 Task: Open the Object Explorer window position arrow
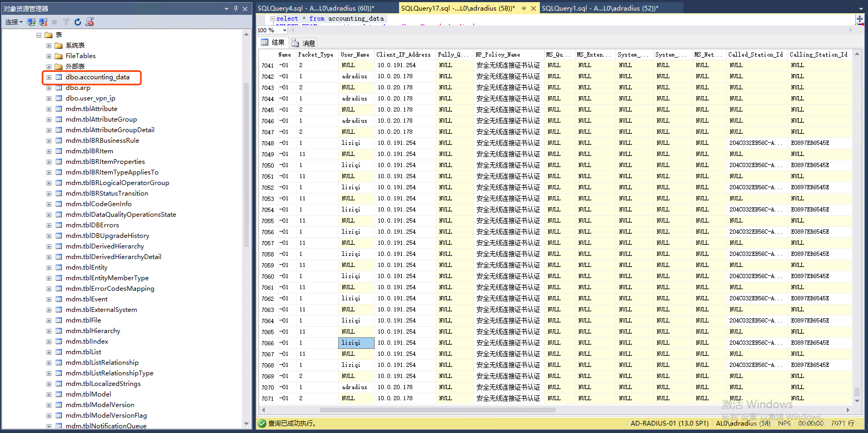(227, 8)
